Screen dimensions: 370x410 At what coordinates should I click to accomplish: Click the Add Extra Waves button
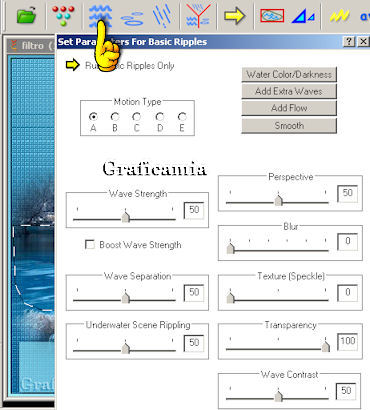289,91
